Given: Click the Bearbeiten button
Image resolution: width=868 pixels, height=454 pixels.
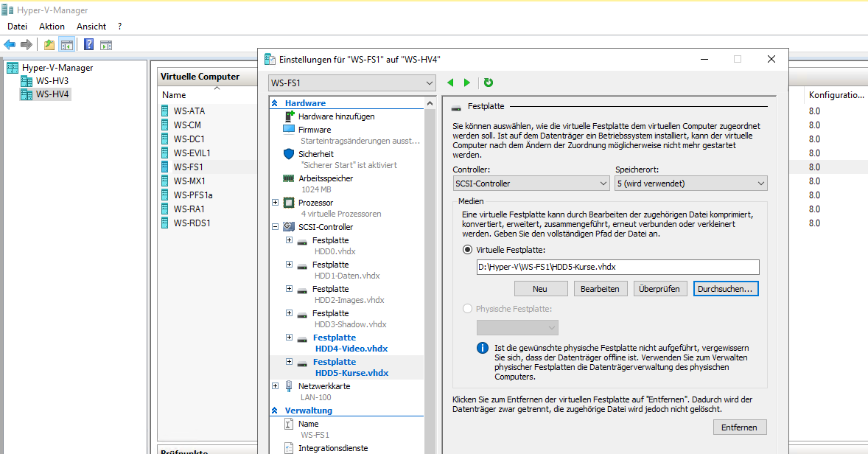Looking at the screenshot, I should pos(600,289).
